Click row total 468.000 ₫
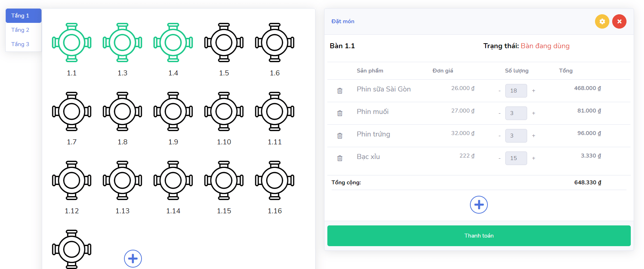 pos(588,88)
